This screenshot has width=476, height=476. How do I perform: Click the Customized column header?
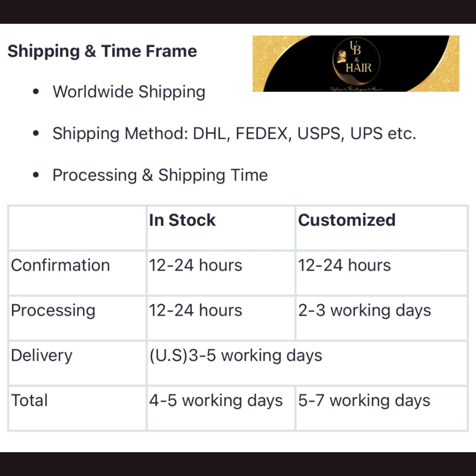[347, 220]
